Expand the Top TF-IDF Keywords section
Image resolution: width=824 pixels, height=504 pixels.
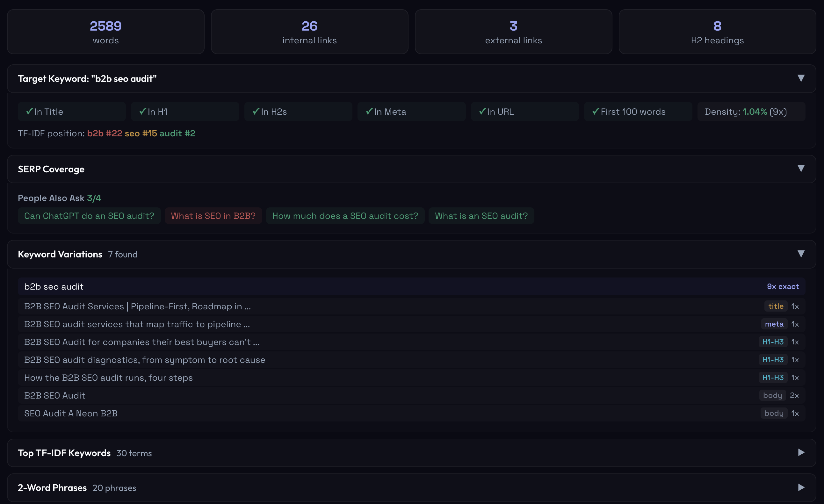(411, 453)
